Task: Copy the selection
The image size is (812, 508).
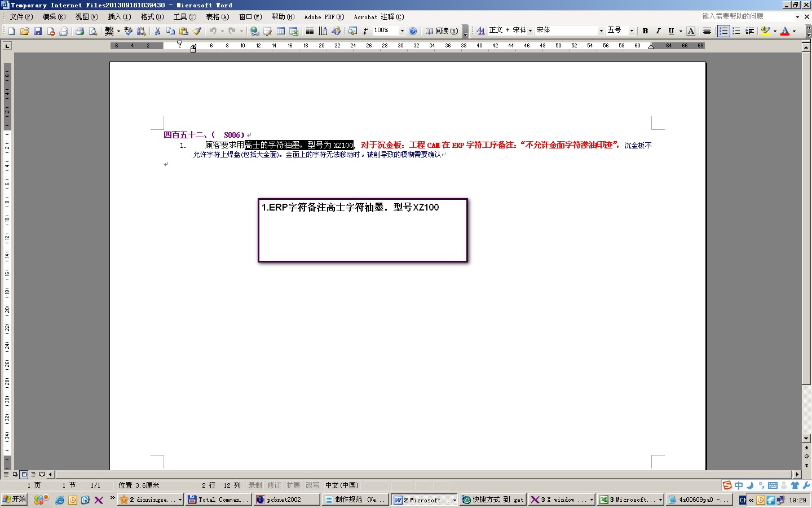Action: tap(170, 31)
